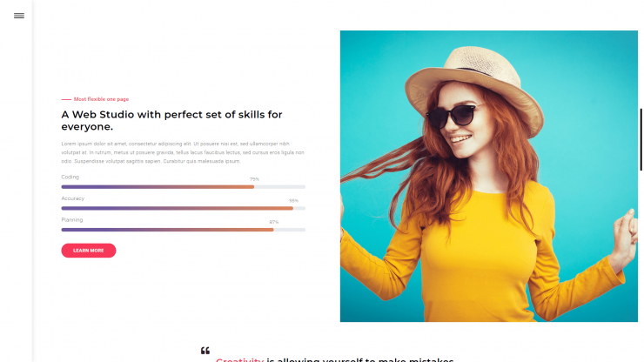Click the Coding skill label
The image size is (644, 362).
[x=70, y=178]
